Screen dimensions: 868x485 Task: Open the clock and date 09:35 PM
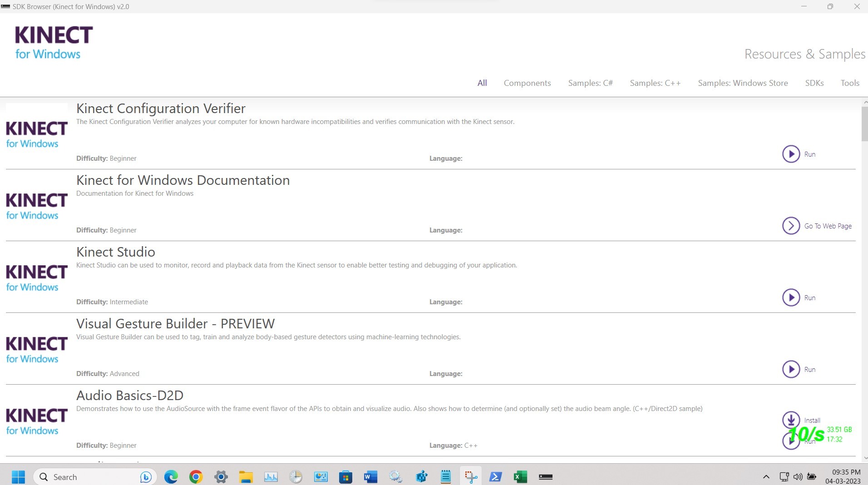coord(843,477)
